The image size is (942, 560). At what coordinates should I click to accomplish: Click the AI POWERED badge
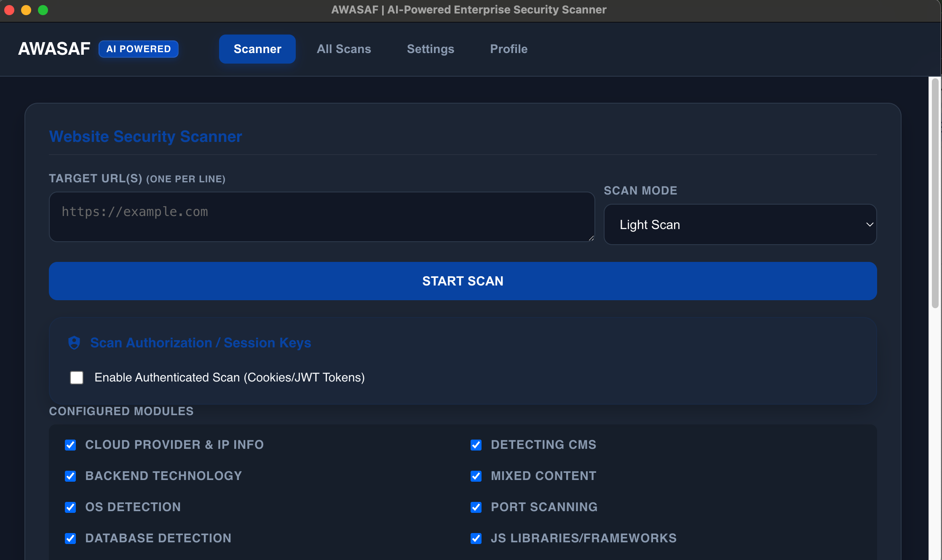(138, 49)
